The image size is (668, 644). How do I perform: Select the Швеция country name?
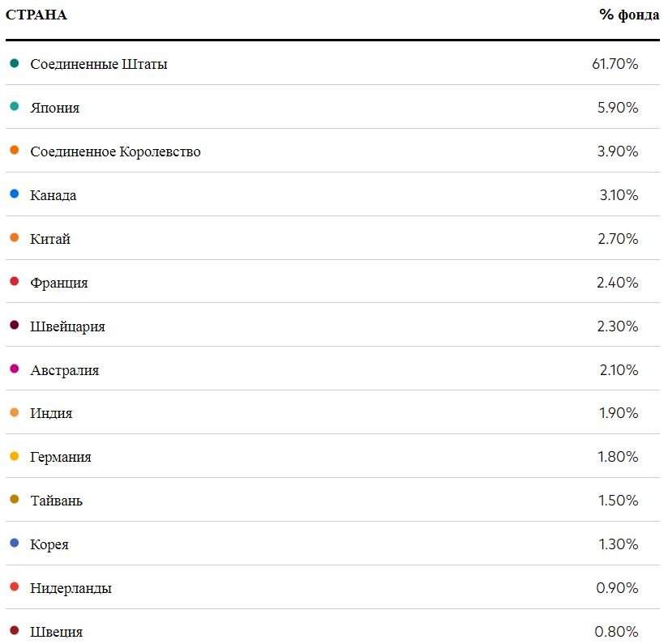click(56, 632)
